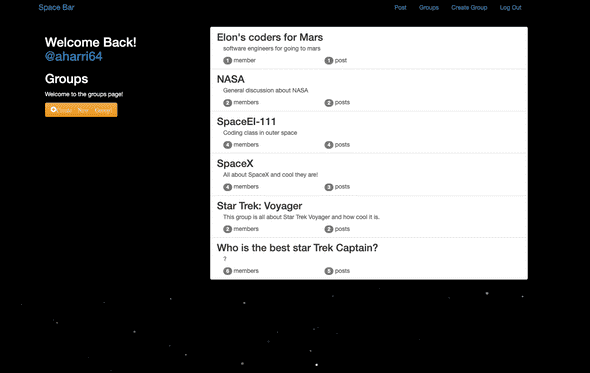Viewport: 590px width, 373px height.
Task: Open the Elon's coders for Mars group
Action: 270,37
